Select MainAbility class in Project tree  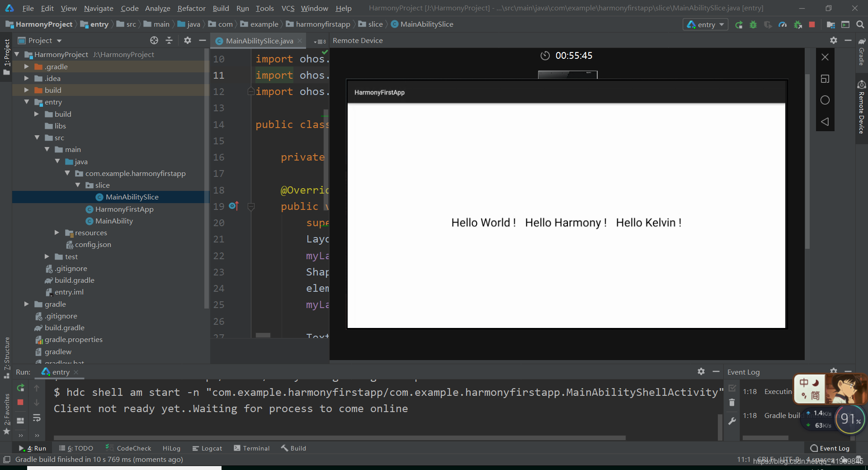tap(114, 221)
